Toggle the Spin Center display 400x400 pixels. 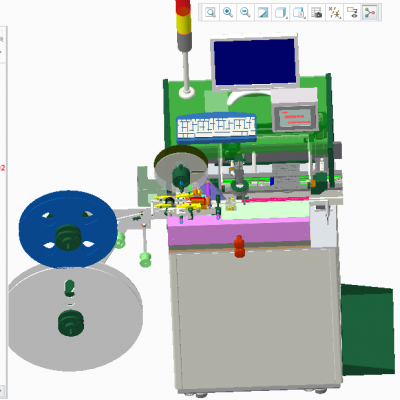click(x=369, y=13)
